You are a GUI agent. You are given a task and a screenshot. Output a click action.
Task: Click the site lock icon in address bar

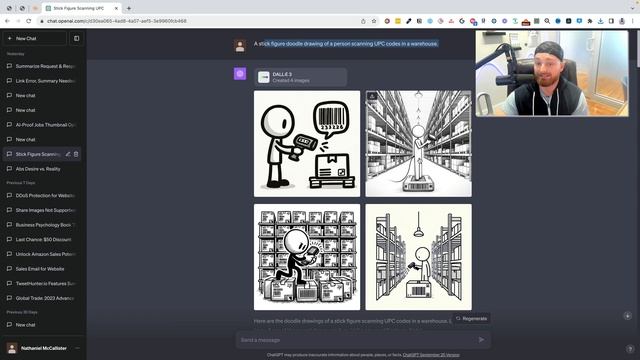pyautogui.click(x=42, y=21)
